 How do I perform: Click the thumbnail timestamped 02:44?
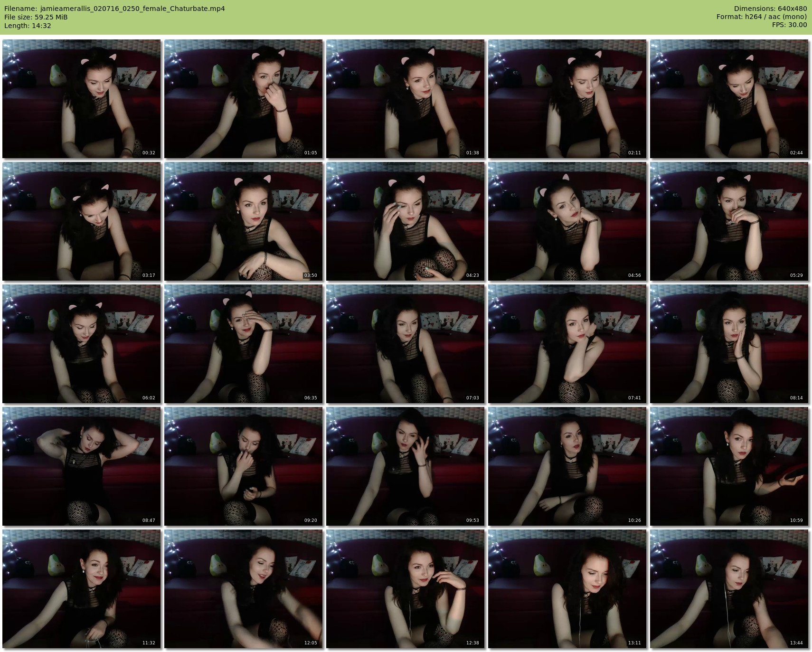[729, 99]
